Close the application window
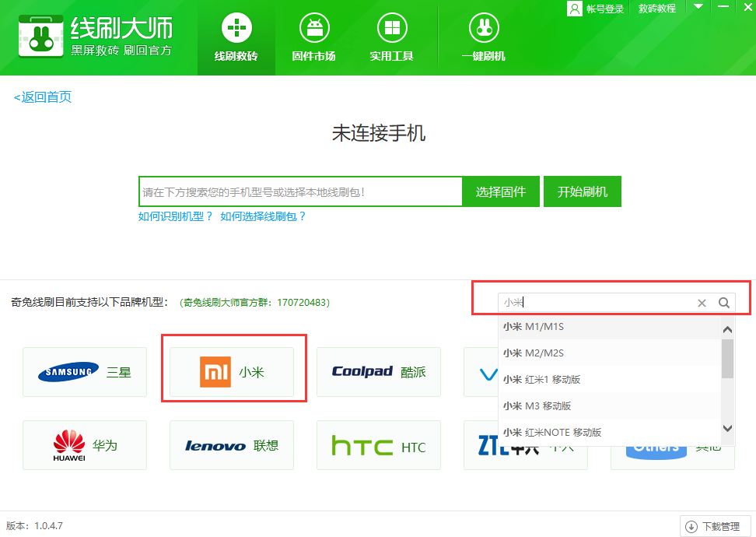The image size is (756, 537). point(747,7)
